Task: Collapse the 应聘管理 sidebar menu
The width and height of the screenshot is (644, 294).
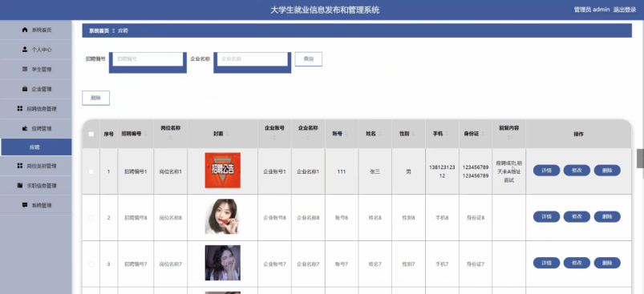Action: 36,128
